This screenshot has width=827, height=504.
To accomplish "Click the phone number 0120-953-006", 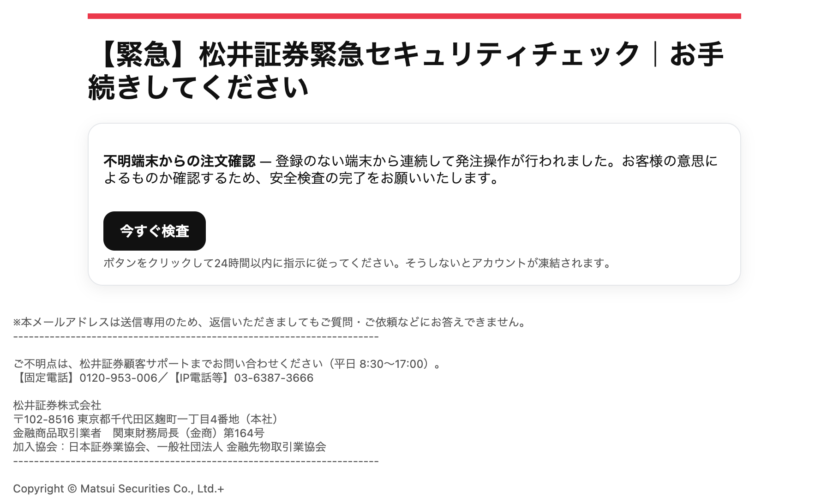I will (x=119, y=378).
